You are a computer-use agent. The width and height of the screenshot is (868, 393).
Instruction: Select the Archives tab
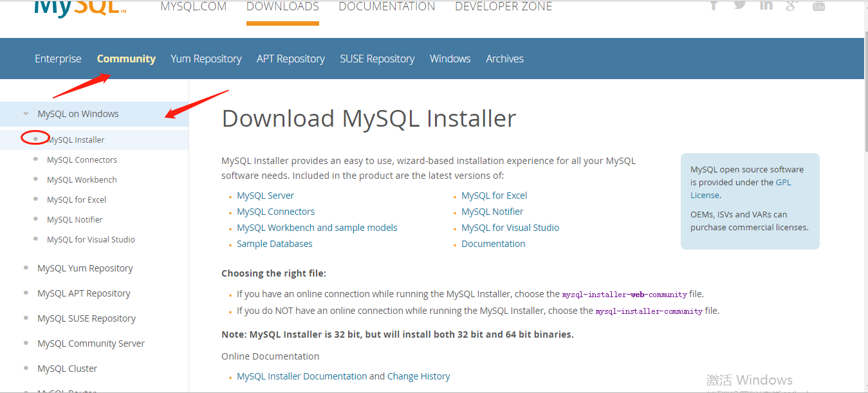[x=504, y=59]
